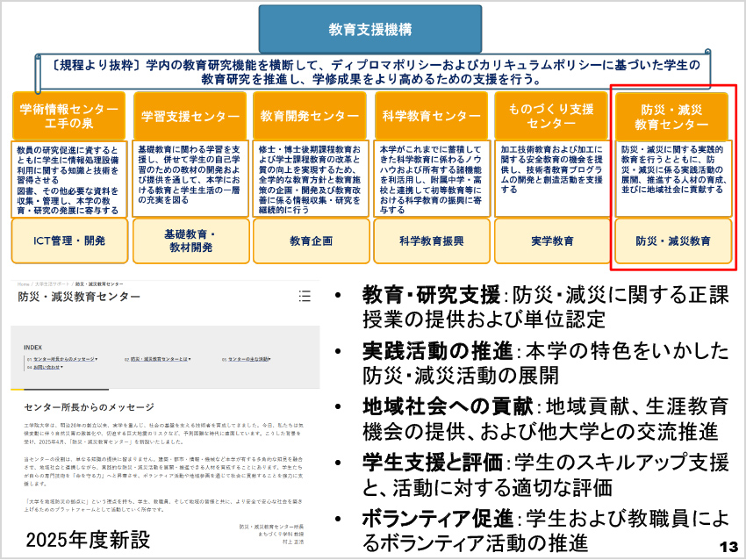Click the ICT管理・開発 label box
The image size is (746, 560).
[69, 241]
